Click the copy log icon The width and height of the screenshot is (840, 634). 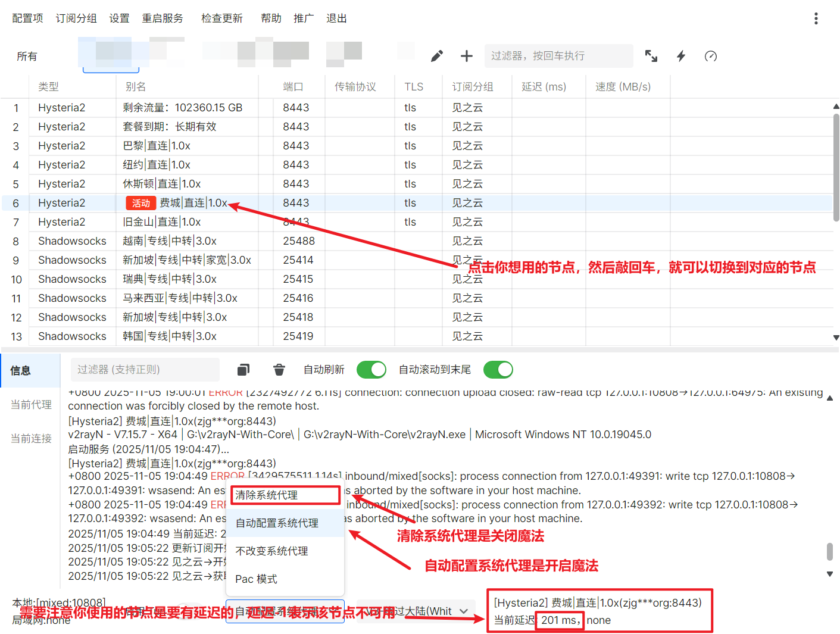pyautogui.click(x=243, y=370)
